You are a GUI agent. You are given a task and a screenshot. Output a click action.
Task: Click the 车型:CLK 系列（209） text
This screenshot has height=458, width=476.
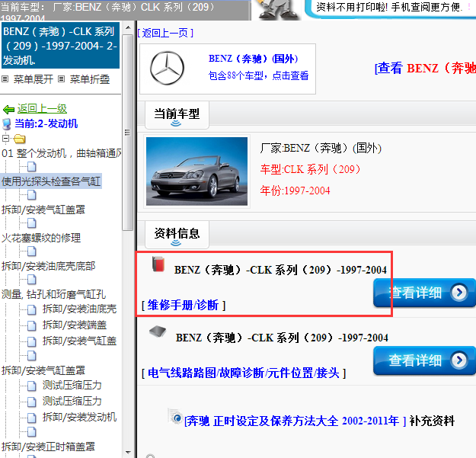pyautogui.click(x=310, y=169)
